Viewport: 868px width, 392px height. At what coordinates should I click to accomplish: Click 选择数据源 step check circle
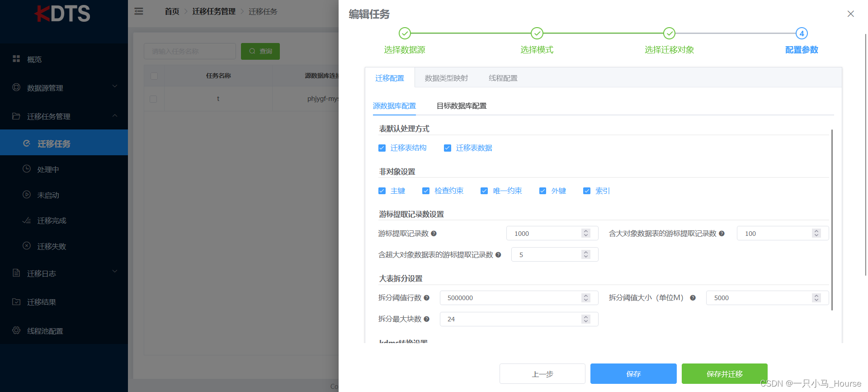pyautogui.click(x=405, y=33)
